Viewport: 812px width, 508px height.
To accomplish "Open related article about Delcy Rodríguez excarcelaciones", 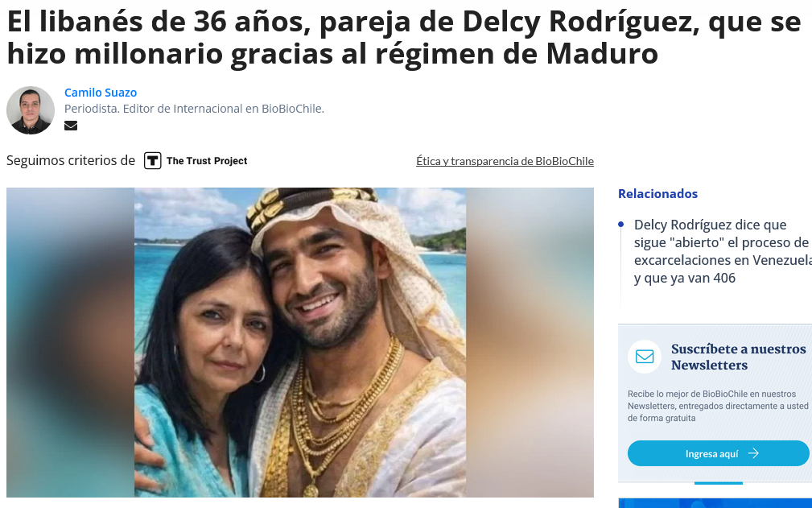I will (x=723, y=251).
